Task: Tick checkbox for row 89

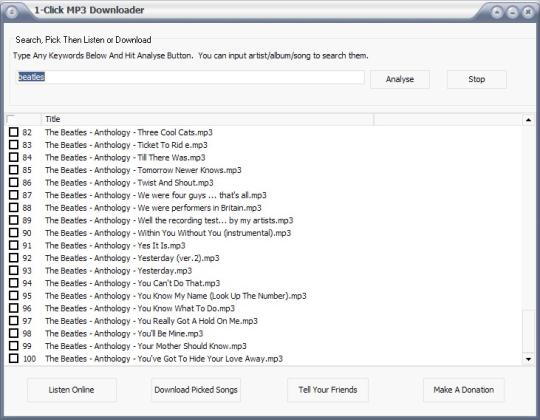Action: pos(14,220)
